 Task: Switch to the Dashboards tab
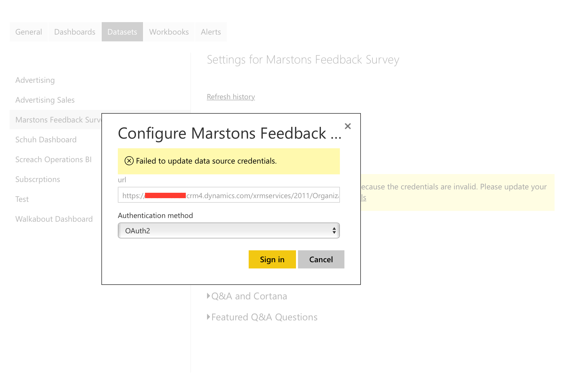point(74,32)
